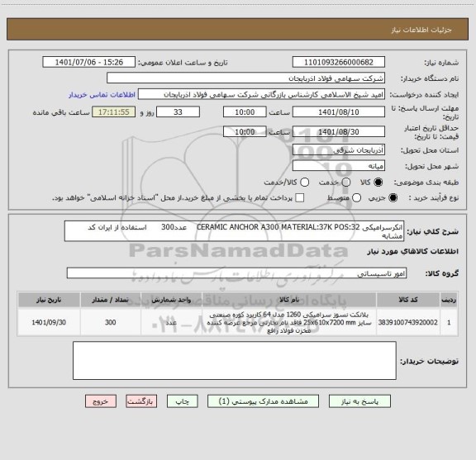Tick the اسناد خزانه اسلامی payment checkbox
476x460 pixels.
coord(300,198)
